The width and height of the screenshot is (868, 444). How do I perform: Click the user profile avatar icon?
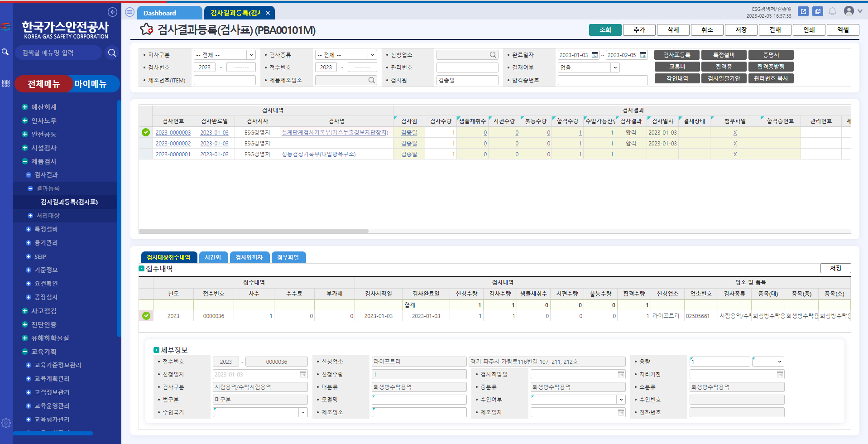click(x=849, y=11)
